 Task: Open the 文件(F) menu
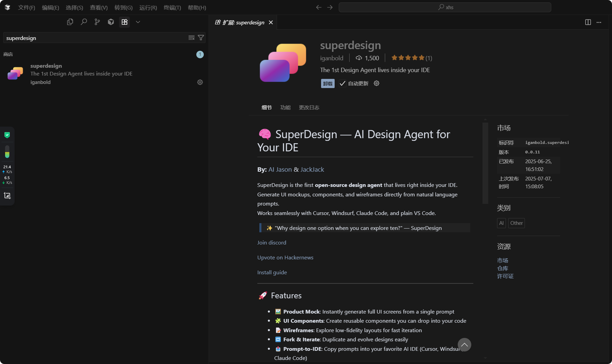coord(26,7)
